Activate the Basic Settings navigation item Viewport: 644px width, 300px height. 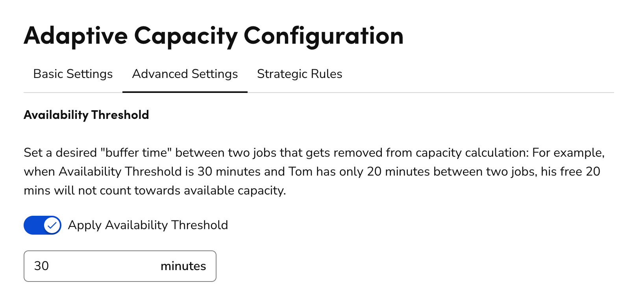[x=73, y=74]
